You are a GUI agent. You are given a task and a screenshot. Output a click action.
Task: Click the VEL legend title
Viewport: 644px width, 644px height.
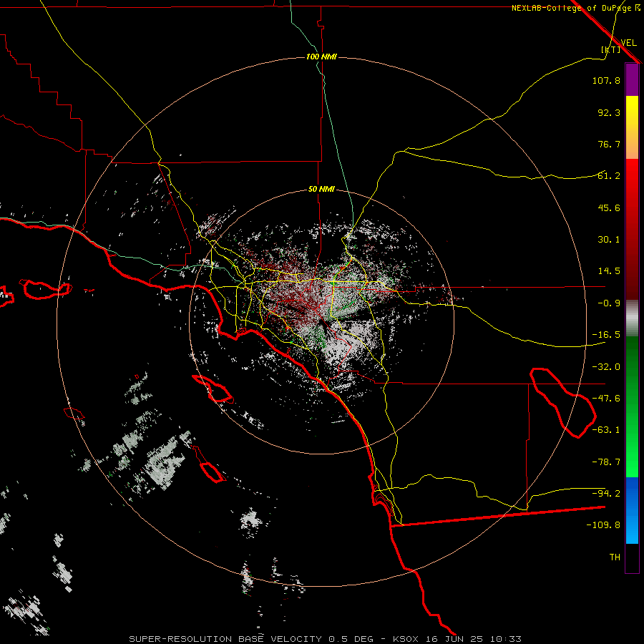(x=628, y=42)
